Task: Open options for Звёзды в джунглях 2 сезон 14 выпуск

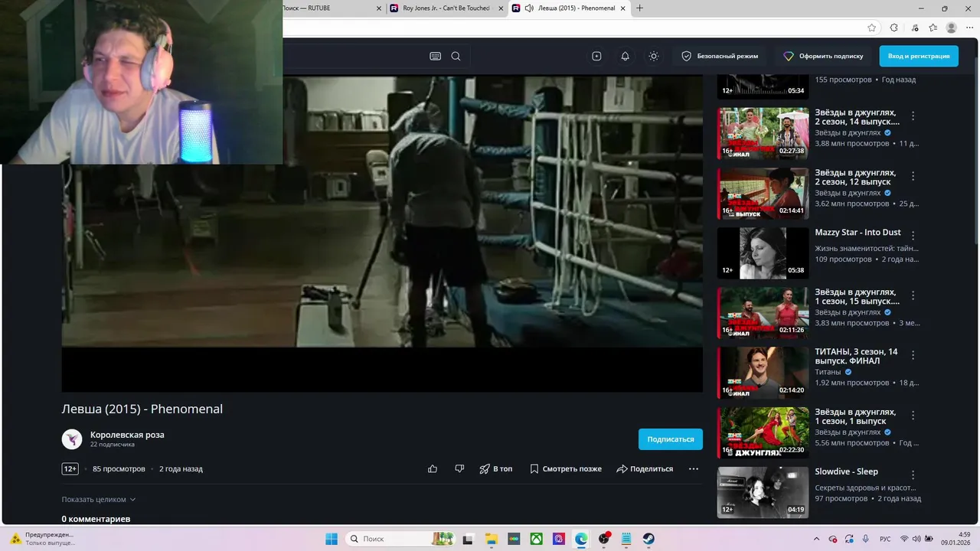Action: [913, 116]
